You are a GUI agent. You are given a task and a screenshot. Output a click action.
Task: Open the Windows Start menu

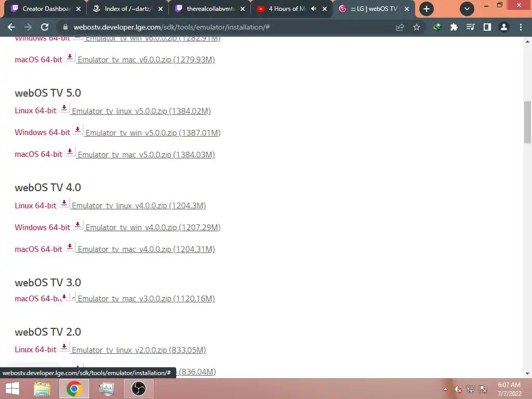point(12,389)
